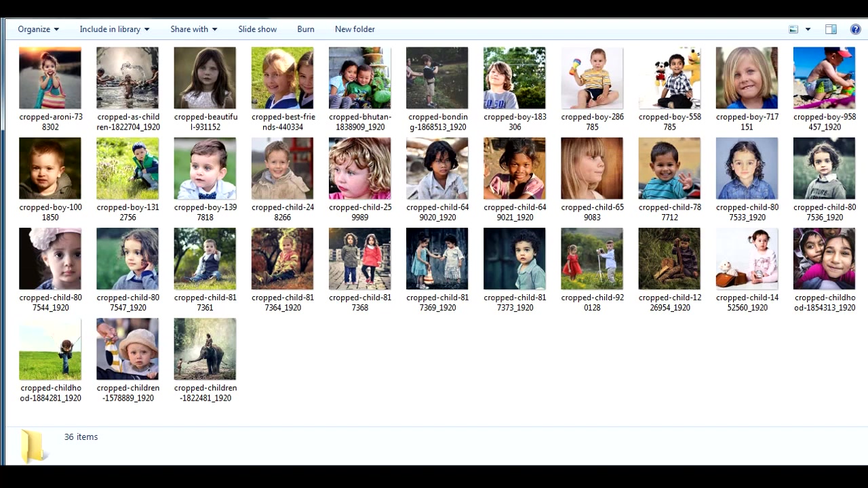This screenshot has height=488, width=868.
Task: Select thumbnail cropped-child-248266
Action: coord(282,168)
